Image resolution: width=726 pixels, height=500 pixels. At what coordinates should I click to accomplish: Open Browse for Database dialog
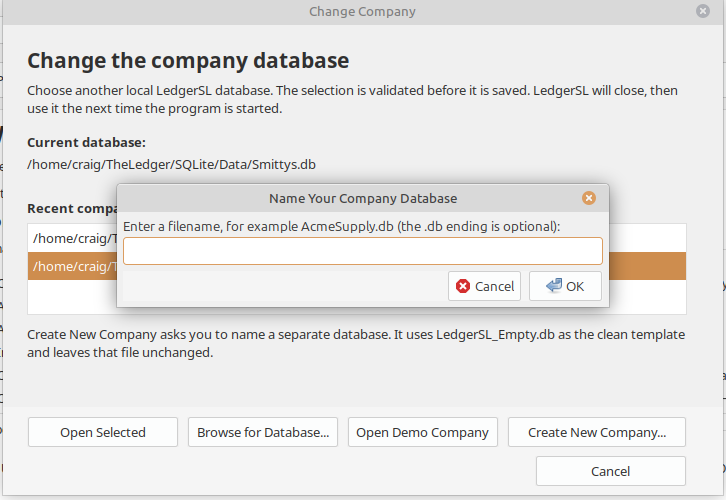(263, 432)
